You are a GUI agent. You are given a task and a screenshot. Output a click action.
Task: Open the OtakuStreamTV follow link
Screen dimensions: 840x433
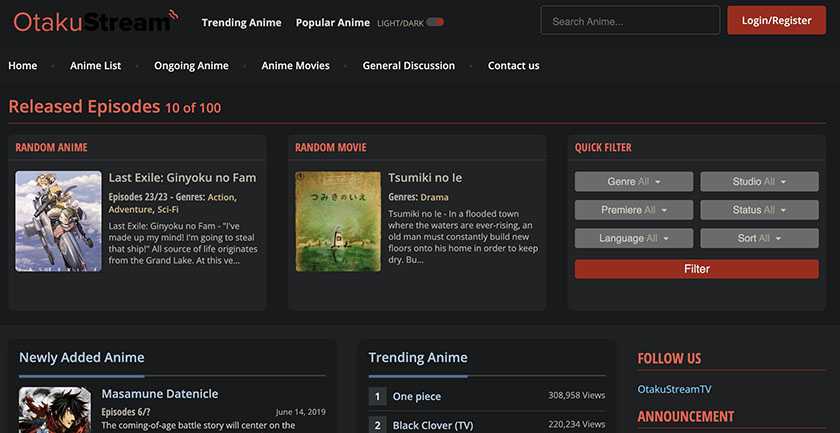674,389
